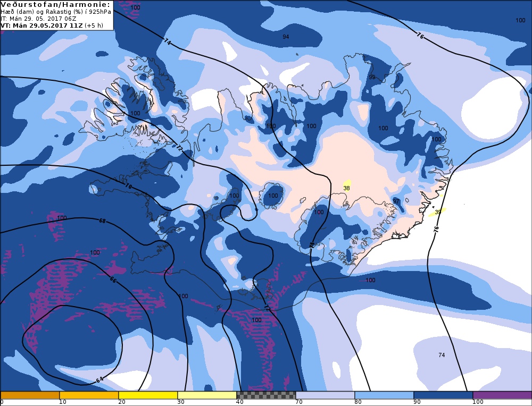Click the pale yellow 30–40 legend swatch
Image resolution: width=532 pixels, height=406 pixels.
point(207,395)
